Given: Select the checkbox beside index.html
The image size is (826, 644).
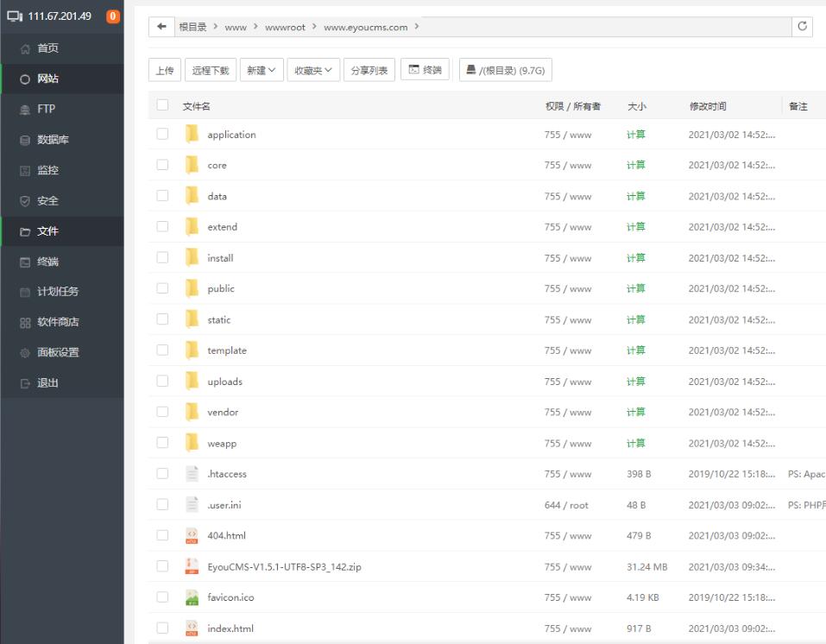Looking at the screenshot, I should point(162,628).
